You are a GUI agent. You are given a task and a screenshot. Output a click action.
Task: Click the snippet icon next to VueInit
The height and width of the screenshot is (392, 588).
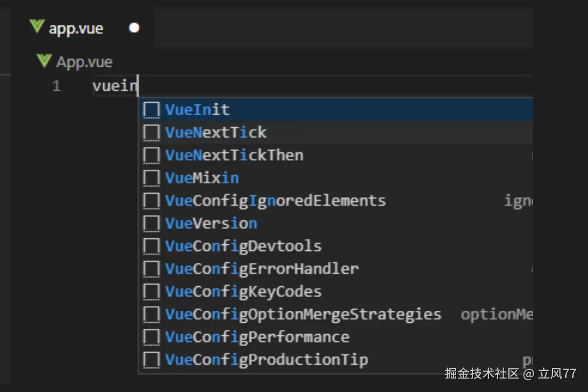click(151, 110)
